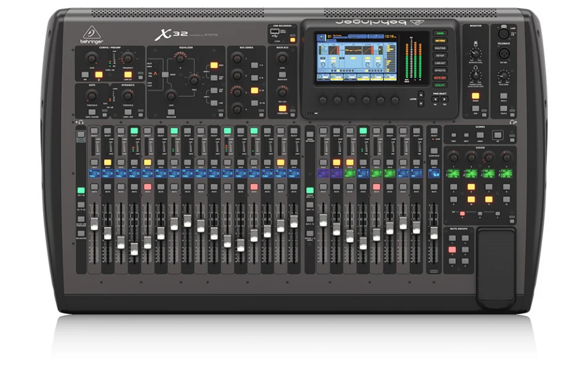Open the ROUTING screen
Screen dimensions: 588x368
tap(440, 48)
